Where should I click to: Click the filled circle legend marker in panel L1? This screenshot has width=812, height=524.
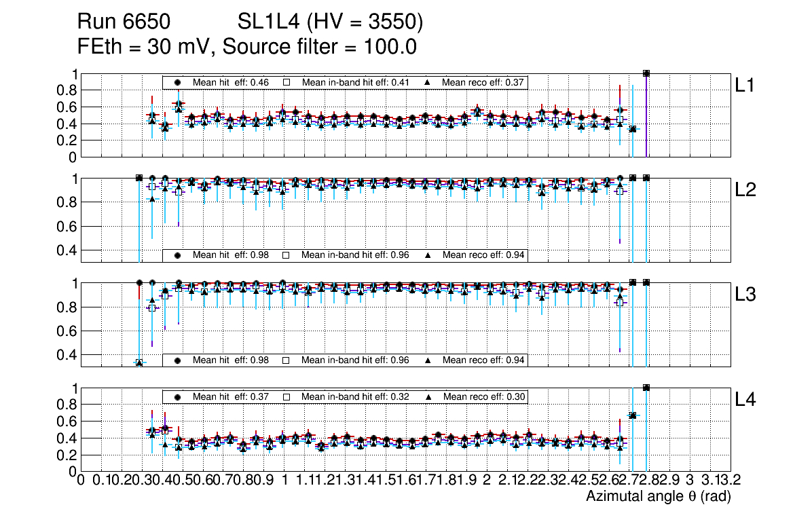(x=177, y=82)
